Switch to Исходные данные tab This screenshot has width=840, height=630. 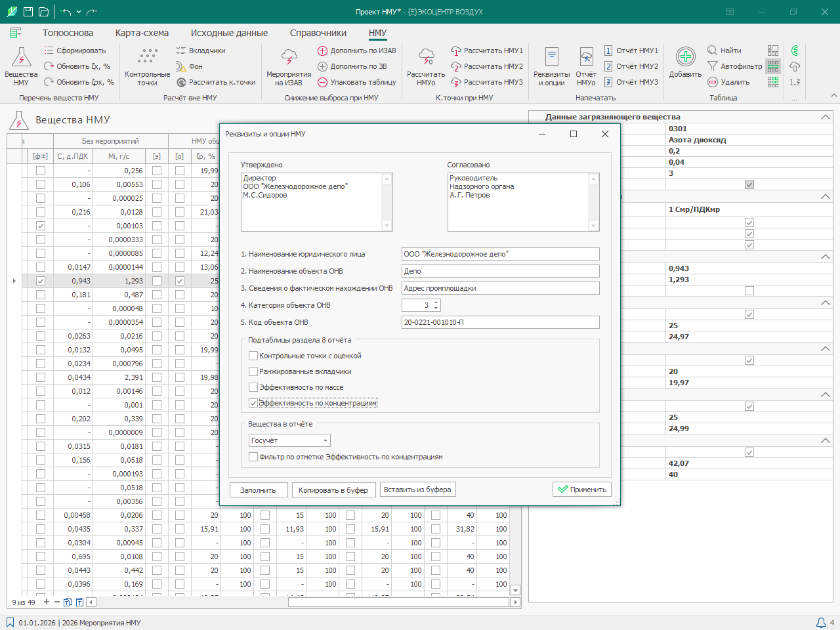pos(229,33)
